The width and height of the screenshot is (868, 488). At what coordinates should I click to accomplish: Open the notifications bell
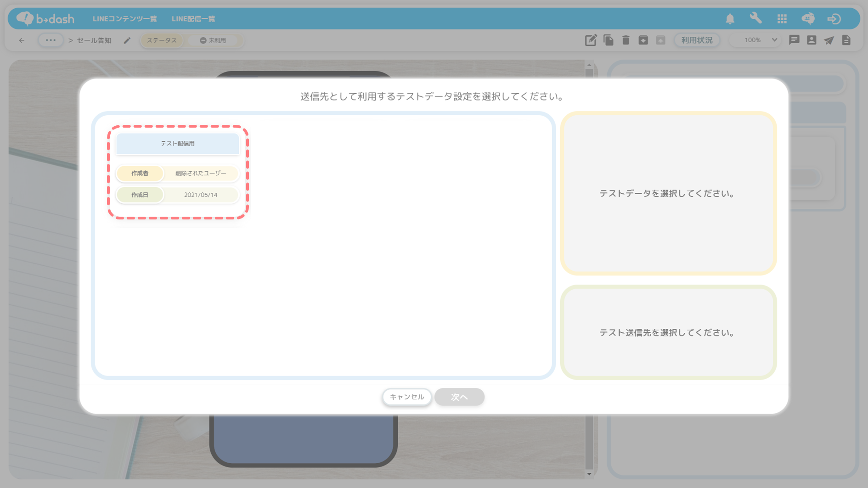730,19
